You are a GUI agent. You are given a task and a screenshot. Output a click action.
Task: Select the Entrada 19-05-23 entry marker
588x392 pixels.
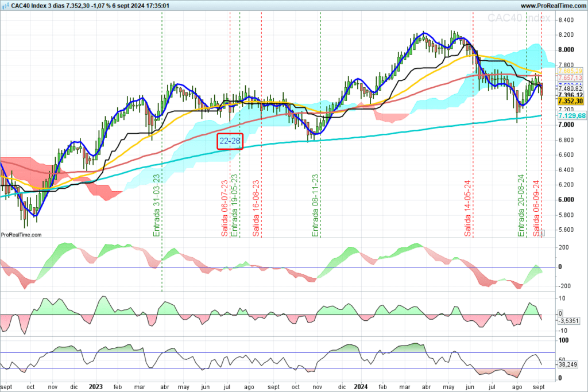coord(234,205)
